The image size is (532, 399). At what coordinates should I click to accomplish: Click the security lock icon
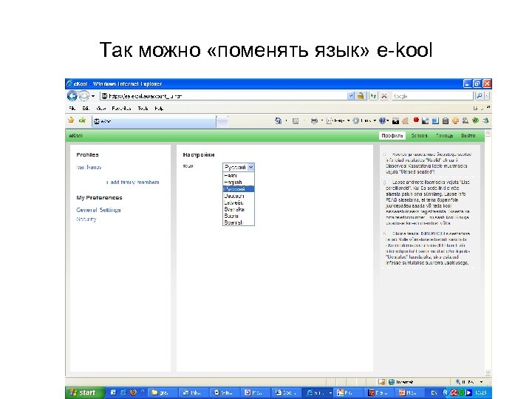click(361, 96)
